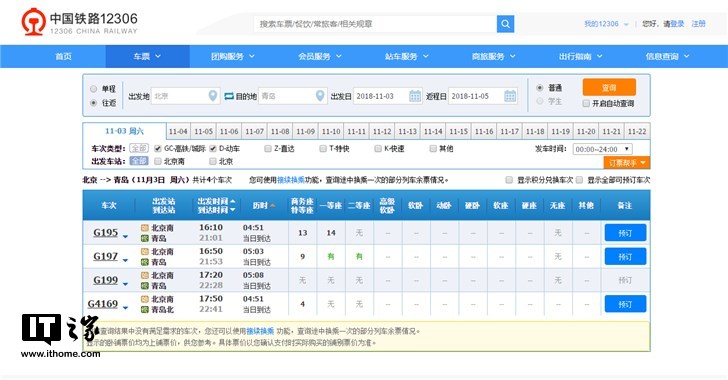Book train G4169 with 预订 button
This screenshot has height=380, width=728.
(625, 304)
